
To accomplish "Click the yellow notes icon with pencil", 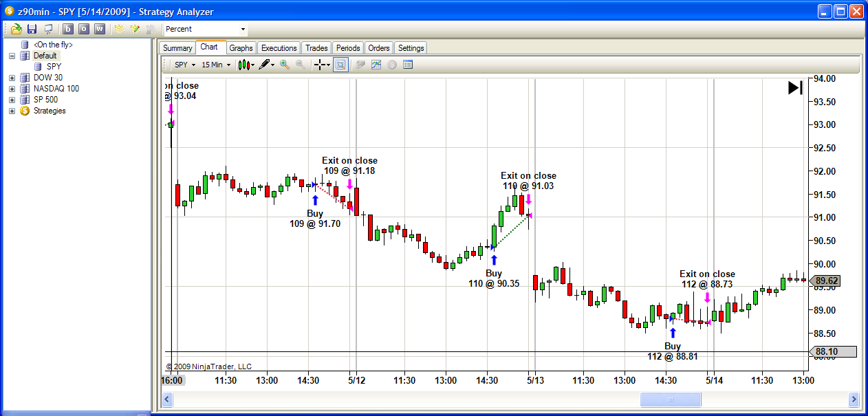I will coord(135,29).
